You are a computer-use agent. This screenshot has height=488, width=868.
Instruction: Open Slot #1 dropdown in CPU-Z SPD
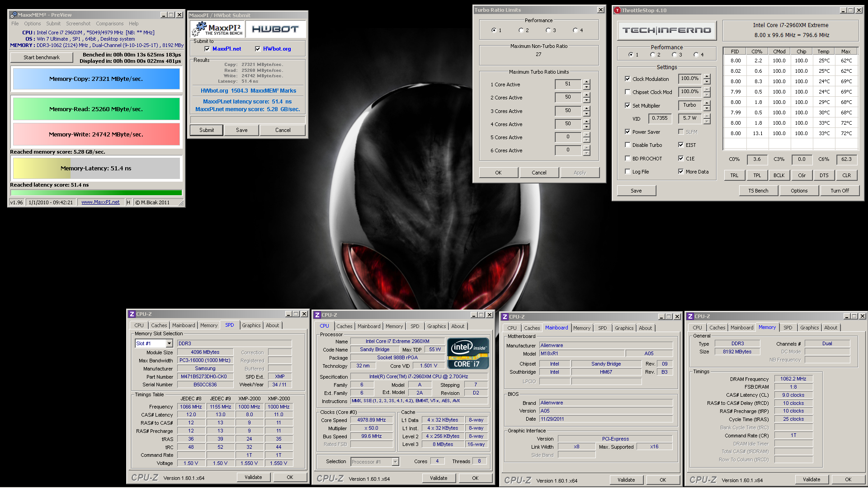point(170,343)
